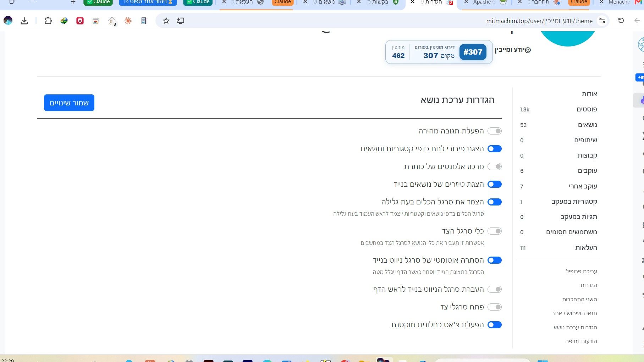Open the browser downloads icon
Viewport: 644px width, 362px height.
(x=24, y=21)
